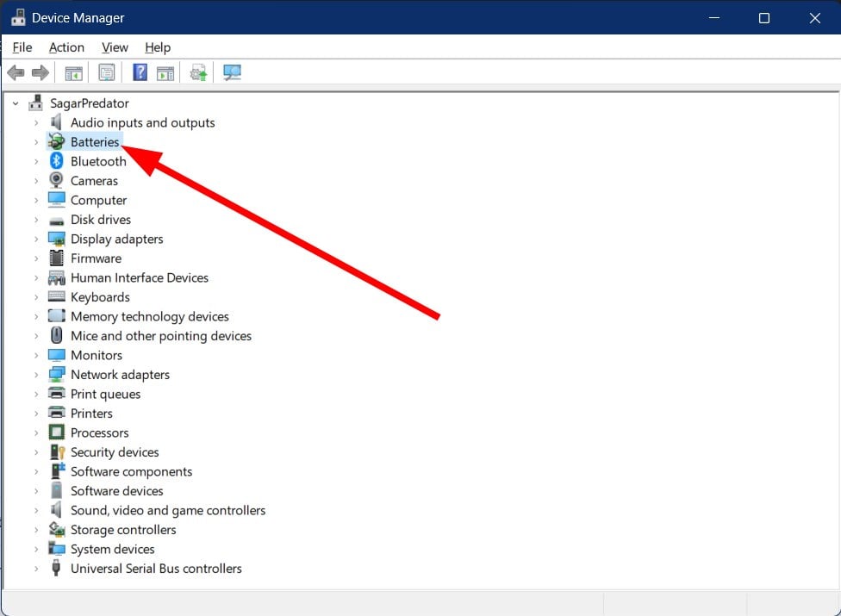Click the Human Interface Devices icon
Image resolution: width=841 pixels, height=616 pixels.
pos(56,277)
